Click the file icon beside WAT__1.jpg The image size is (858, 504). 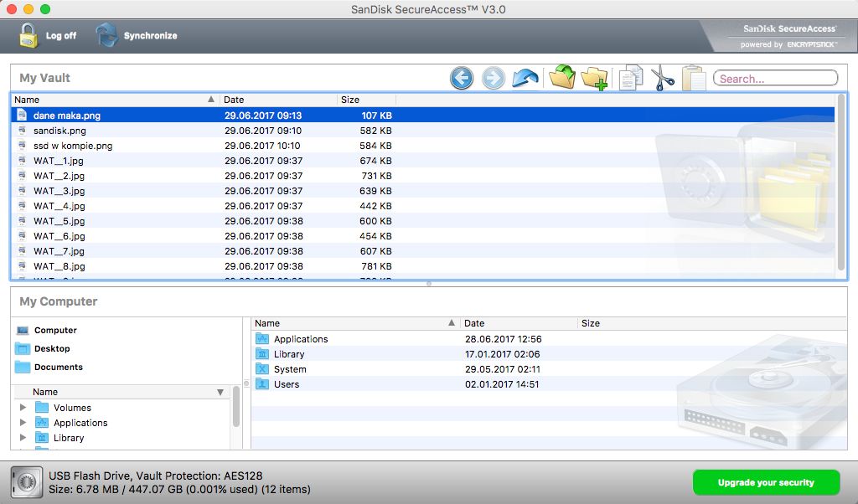(x=22, y=160)
